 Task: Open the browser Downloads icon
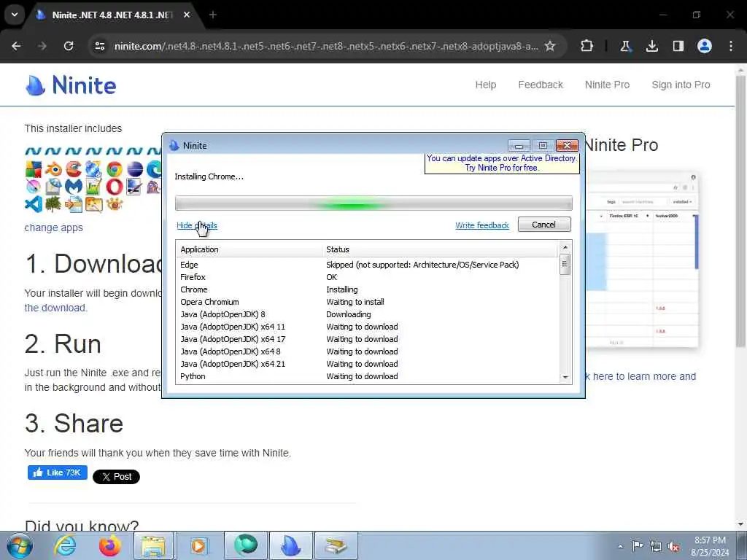[651, 46]
